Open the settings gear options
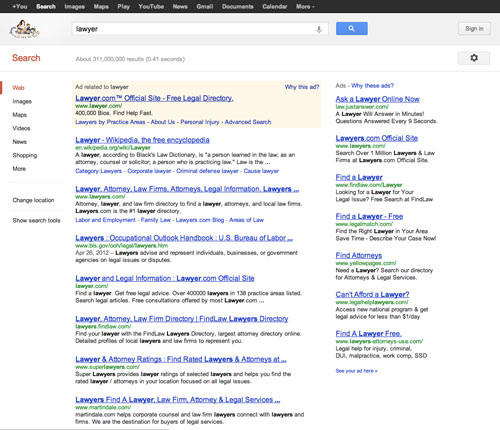Screen dimensions: 500x430 [x=474, y=58]
